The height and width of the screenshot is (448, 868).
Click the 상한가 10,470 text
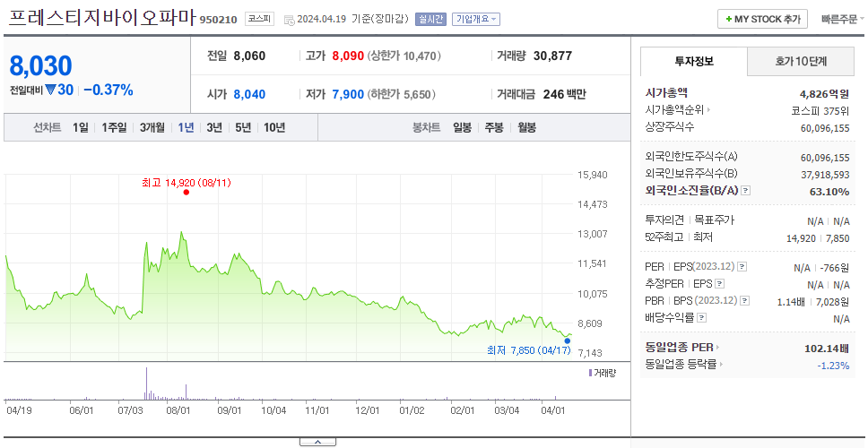(404, 56)
